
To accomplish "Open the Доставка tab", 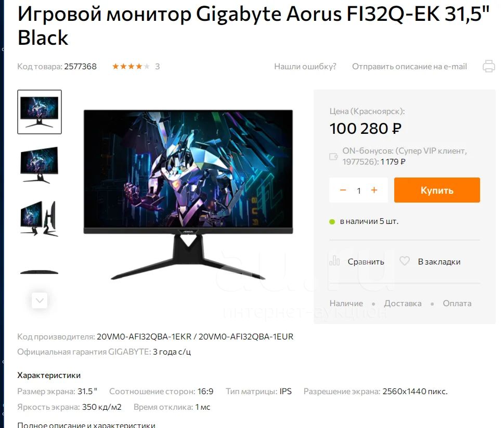I will pos(403,304).
